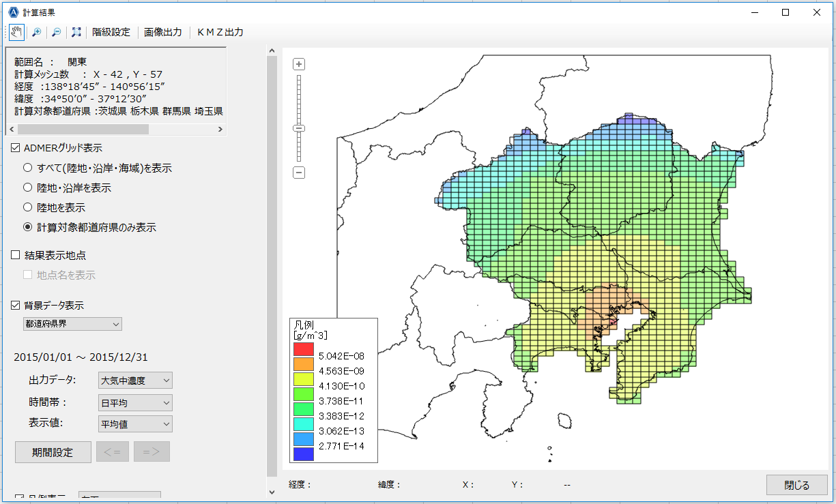Image resolution: width=836 pixels, height=504 pixels.
Task: Open the 時間帯 日平均 dropdown
Action: [135, 402]
